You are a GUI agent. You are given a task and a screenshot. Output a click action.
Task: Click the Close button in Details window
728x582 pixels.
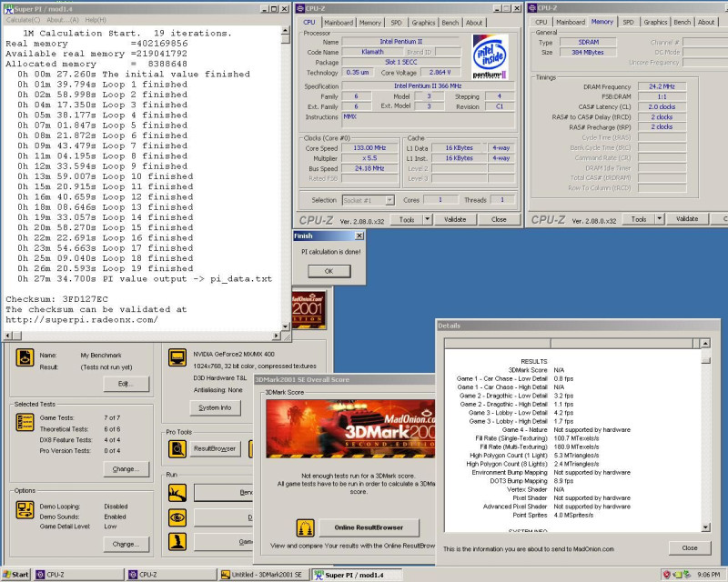690,548
